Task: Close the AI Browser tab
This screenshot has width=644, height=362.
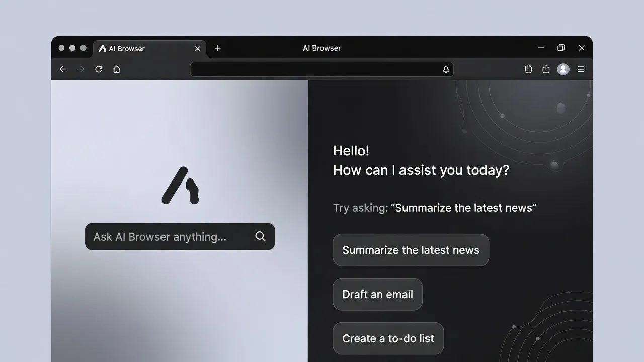Action: click(198, 49)
